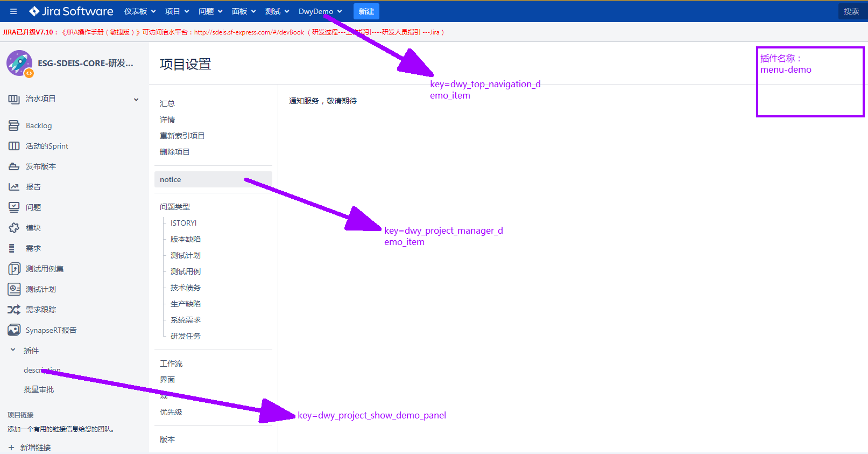The image size is (868, 454).
Task: Open the 面板 dropdown menu
Action: (x=244, y=11)
